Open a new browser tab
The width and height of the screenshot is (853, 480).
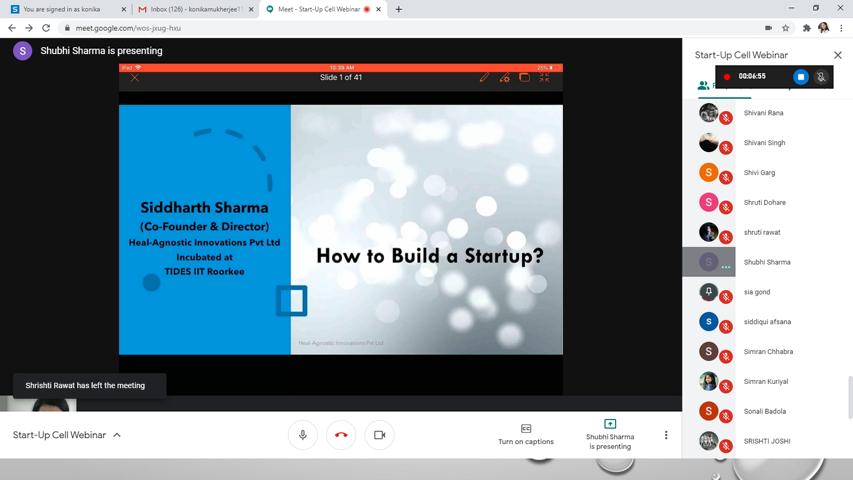tap(399, 9)
